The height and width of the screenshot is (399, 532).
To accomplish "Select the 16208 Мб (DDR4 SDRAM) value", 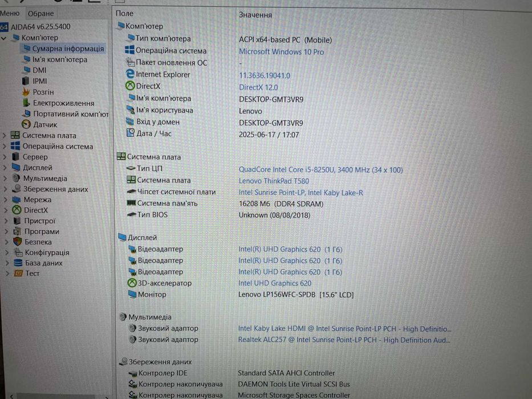I will (281, 204).
